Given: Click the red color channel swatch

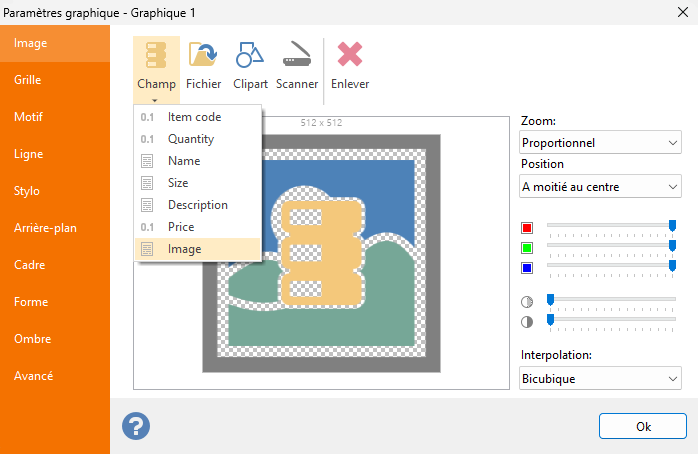Looking at the screenshot, I should (x=527, y=228).
